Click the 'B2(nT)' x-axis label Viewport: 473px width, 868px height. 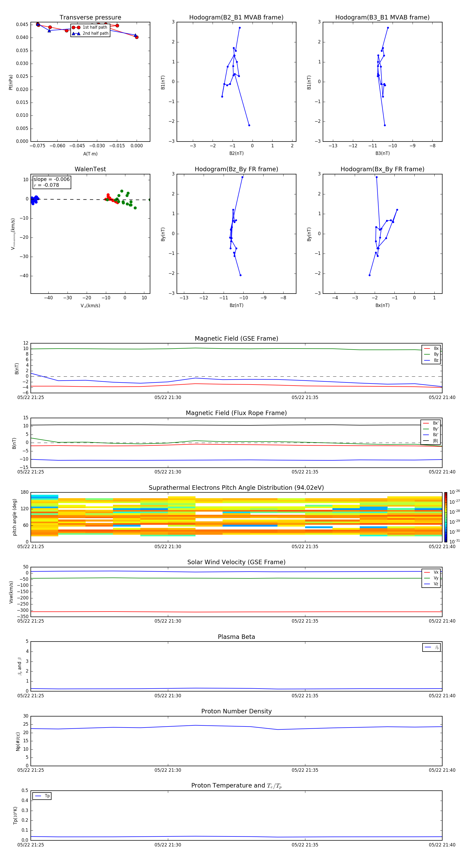click(236, 153)
